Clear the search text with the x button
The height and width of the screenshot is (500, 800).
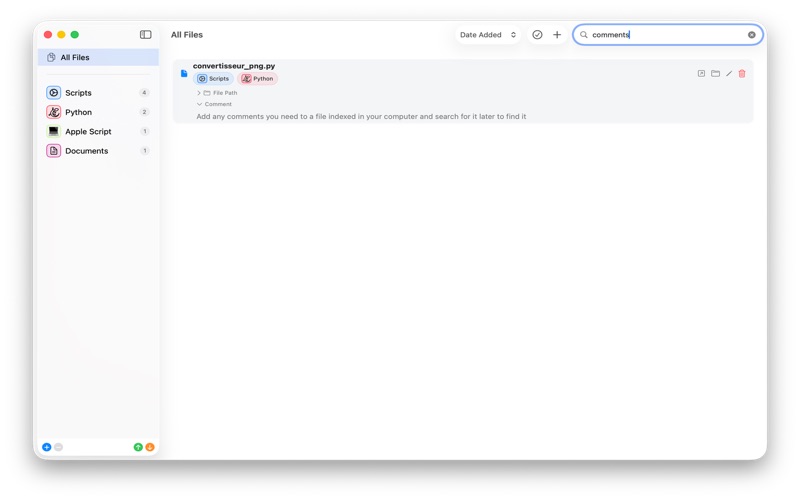click(752, 35)
